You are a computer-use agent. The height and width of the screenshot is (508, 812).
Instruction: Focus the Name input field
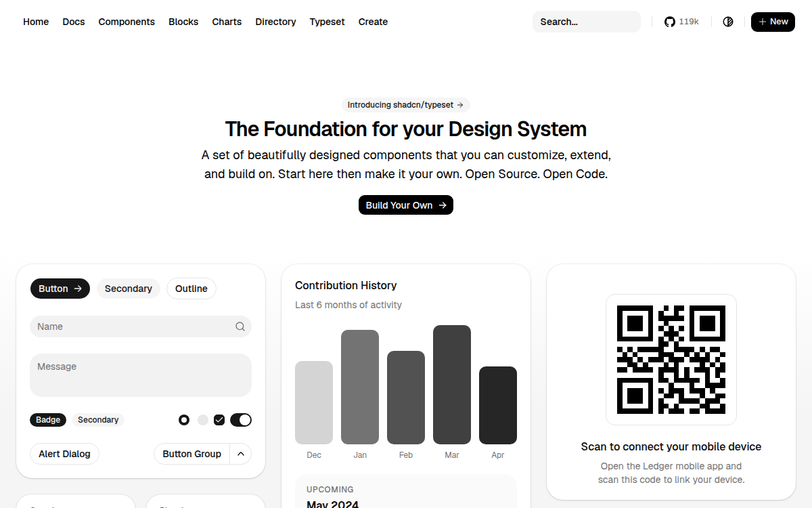tap(141, 326)
